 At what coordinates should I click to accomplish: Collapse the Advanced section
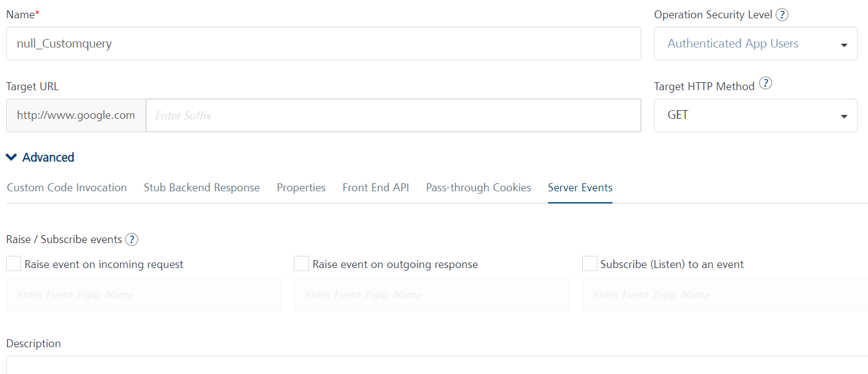[x=40, y=157]
